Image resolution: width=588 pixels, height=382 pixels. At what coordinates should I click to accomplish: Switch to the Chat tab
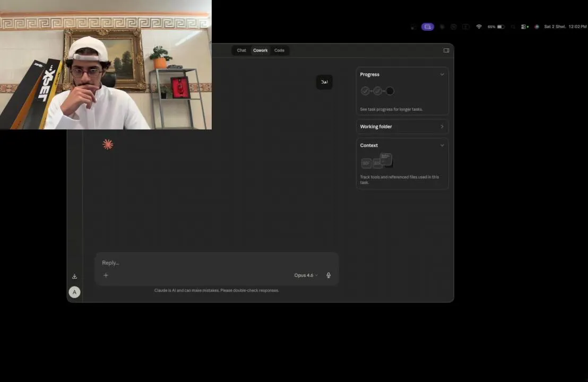pyautogui.click(x=241, y=50)
